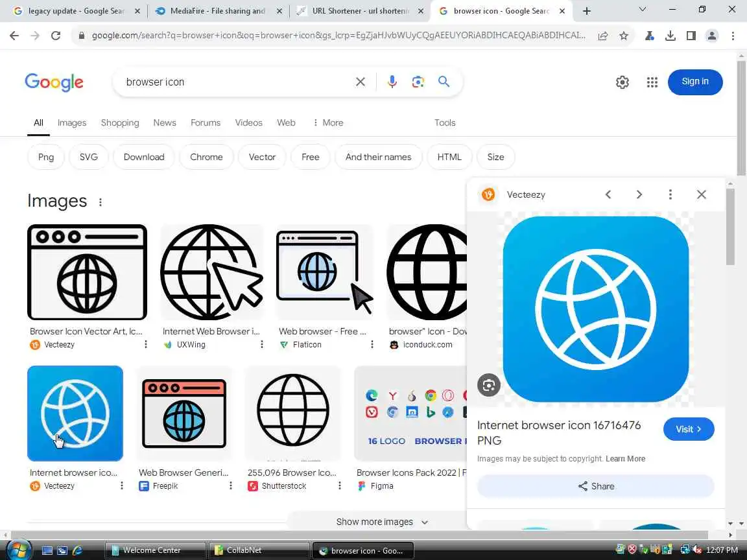This screenshot has height=560, width=747.
Task: Switch to Images search tab
Action: click(x=72, y=123)
